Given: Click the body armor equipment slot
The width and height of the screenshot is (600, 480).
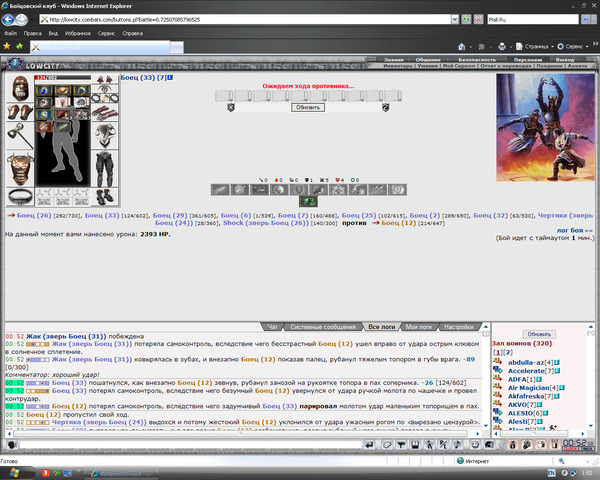Looking at the screenshot, I should click(20, 169).
